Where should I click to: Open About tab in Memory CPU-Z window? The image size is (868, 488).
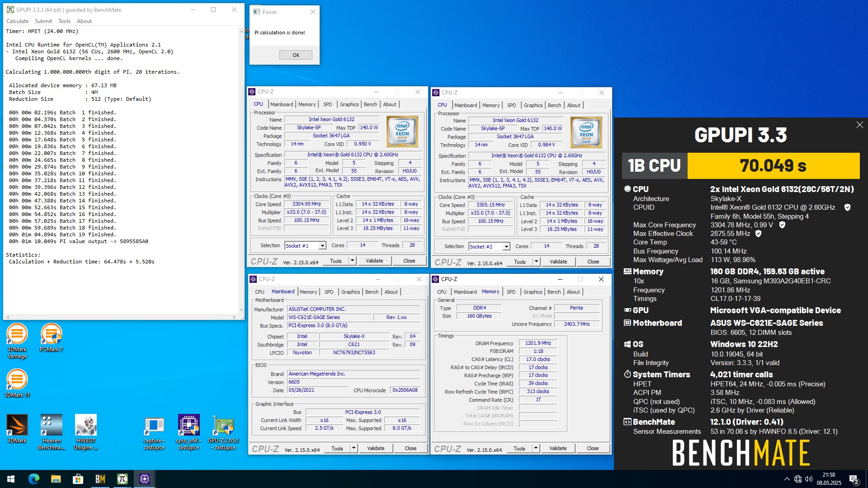point(573,292)
